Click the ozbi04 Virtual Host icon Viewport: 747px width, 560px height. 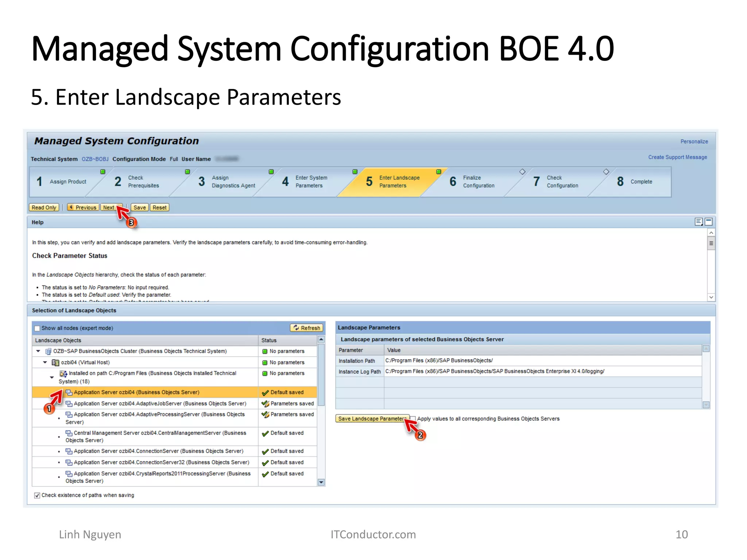coord(55,362)
